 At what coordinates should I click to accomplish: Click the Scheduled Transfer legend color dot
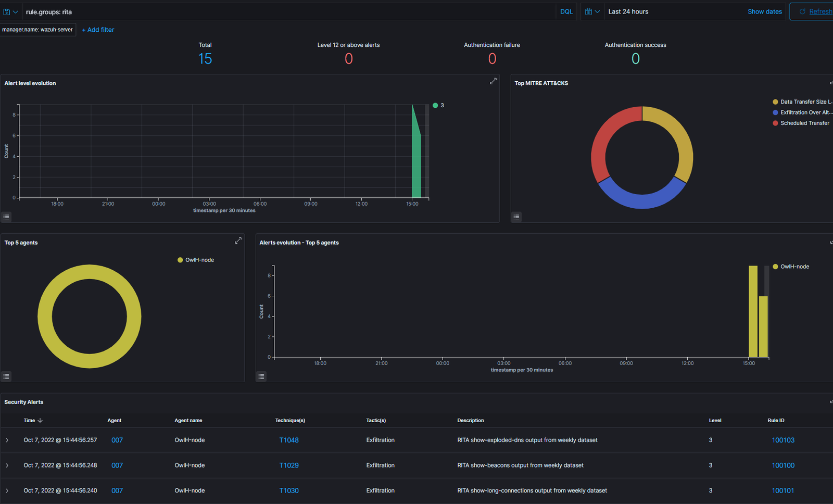click(775, 123)
